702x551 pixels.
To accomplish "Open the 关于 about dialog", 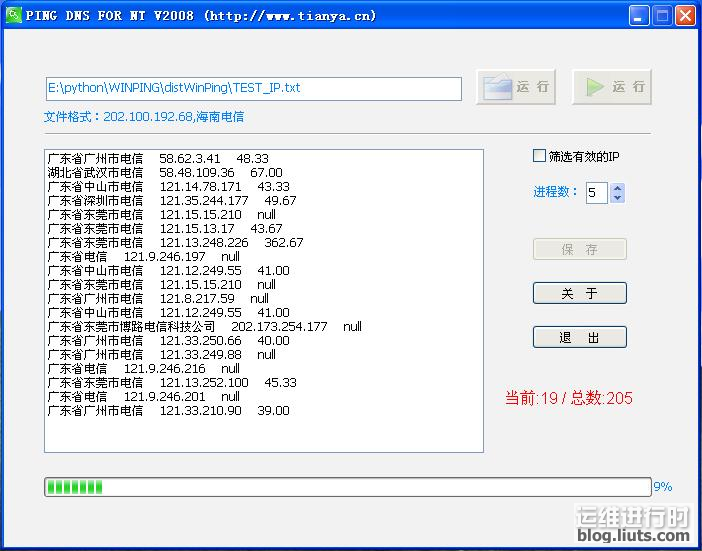I will (579, 293).
